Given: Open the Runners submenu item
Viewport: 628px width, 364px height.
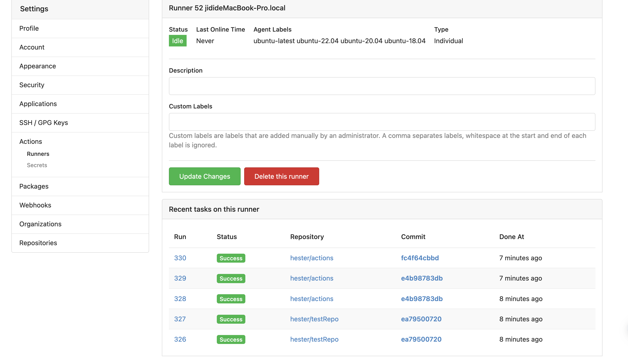Looking at the screenshot, I should pyautogui.click(x=38, y=154).
